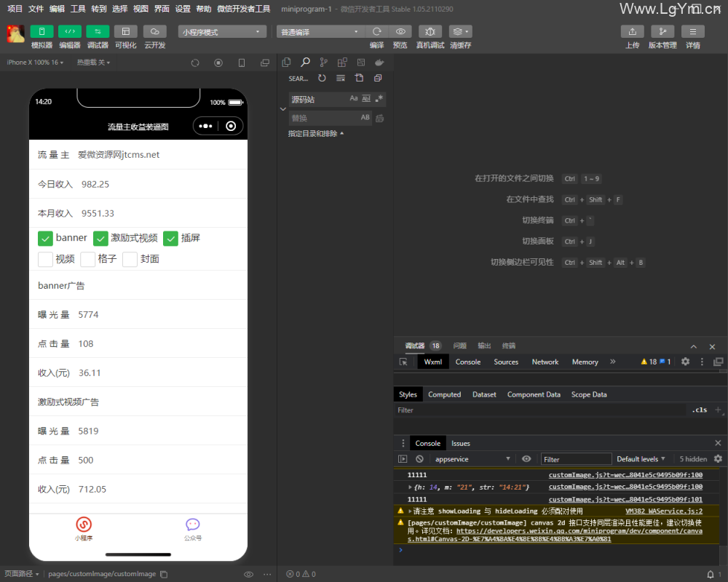This screenshot has width=728, height=582.
Task: Open the appservice context dropdown
Action: [x=472, y=459]
